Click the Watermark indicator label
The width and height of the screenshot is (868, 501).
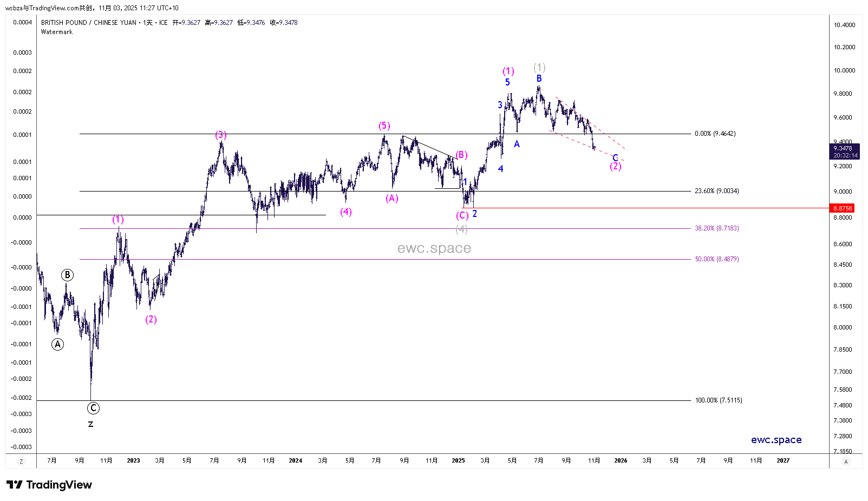(x=57, y=32)
